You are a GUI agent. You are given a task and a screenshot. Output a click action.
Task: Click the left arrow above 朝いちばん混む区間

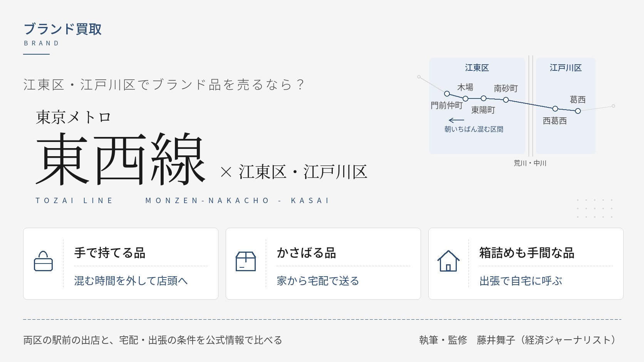pos(456,120)
